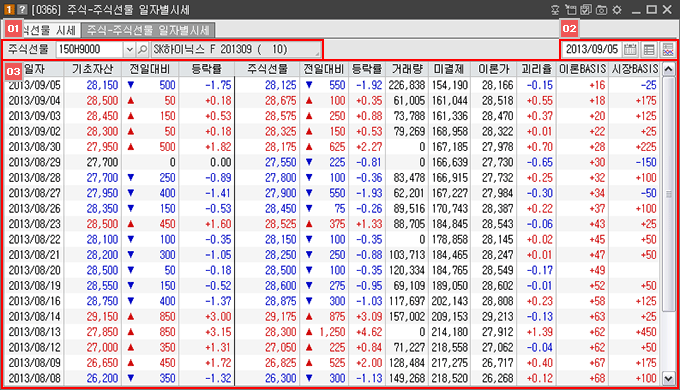Click the +3.15 underlying change rate cell
This screenshot has height=390, width=680.
[x=206, y=332]
